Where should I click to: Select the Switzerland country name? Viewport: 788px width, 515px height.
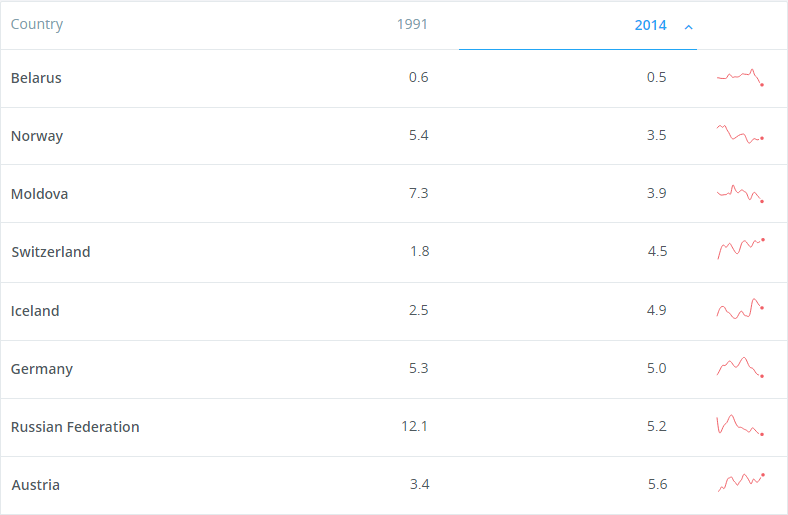[51, 252]
